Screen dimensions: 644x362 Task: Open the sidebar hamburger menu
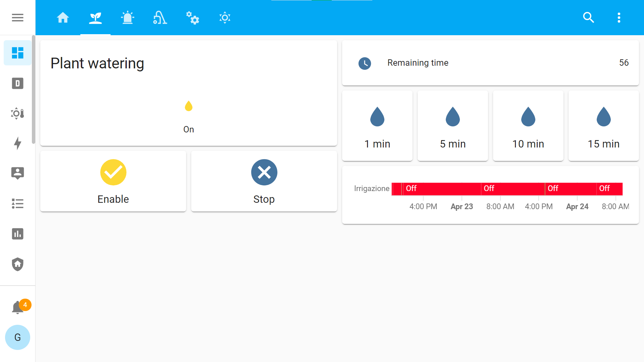(17, 17)
